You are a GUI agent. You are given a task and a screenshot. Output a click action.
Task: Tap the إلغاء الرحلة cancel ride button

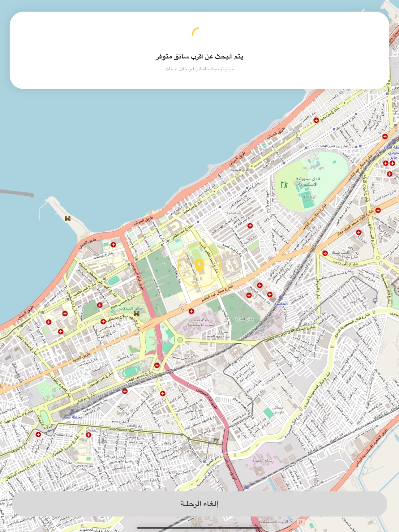coord(199,504)
